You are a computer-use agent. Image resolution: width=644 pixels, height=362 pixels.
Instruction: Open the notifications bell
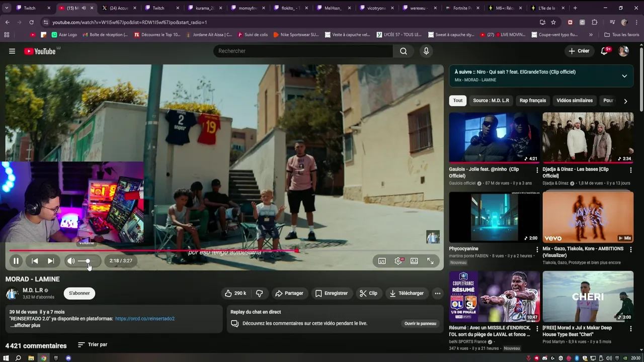604,51
